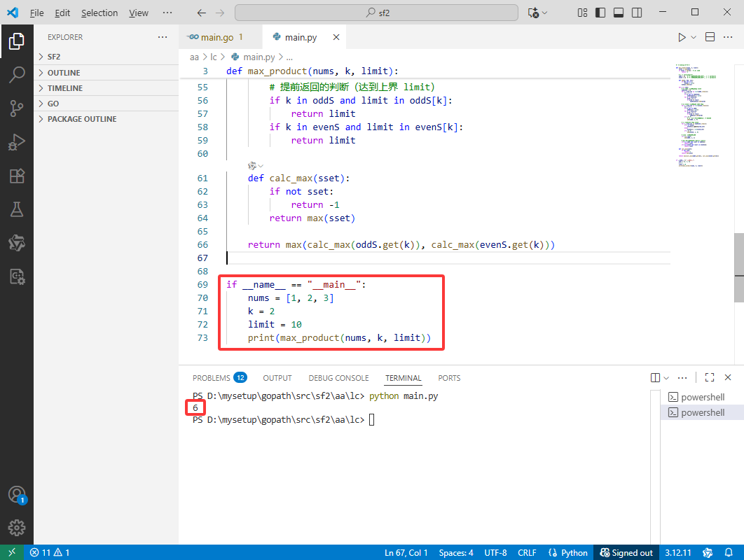Click the code minimap
Screen dimensions: 744x560
point(698,115)
